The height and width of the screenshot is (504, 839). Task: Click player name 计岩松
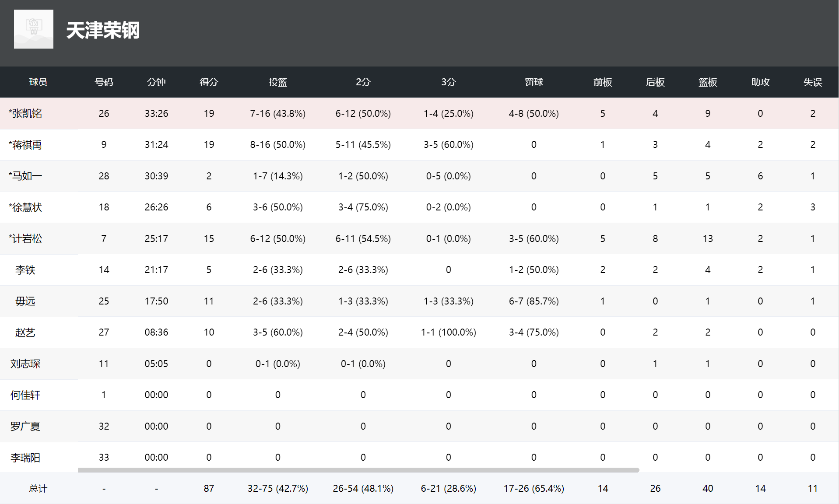click(27, 239)
